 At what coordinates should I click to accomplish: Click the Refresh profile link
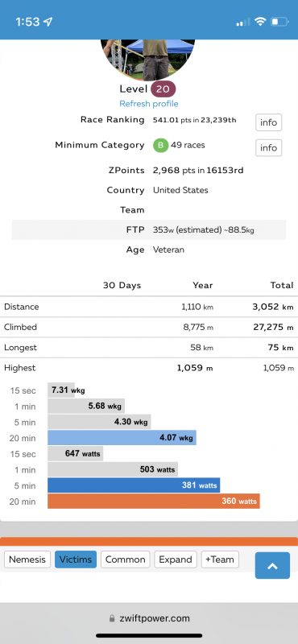149,104
